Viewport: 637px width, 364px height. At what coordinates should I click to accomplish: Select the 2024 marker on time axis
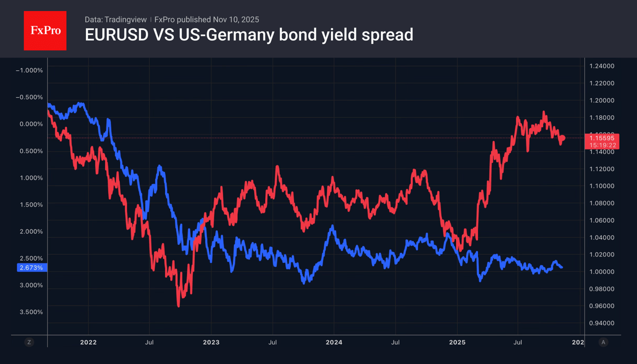(334, 342)
